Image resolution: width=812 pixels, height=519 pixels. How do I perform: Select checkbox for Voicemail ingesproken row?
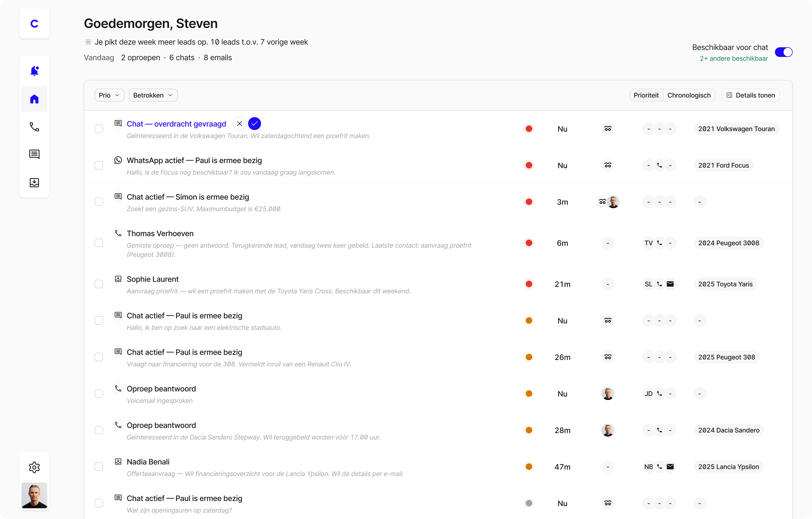pos(99,393)
